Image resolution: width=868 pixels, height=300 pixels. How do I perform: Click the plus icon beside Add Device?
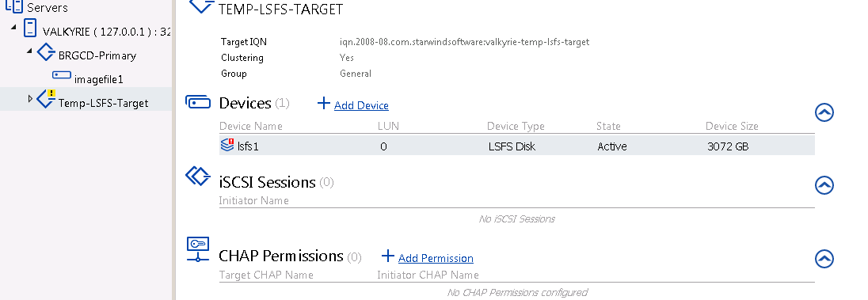[x=324, y=103]
